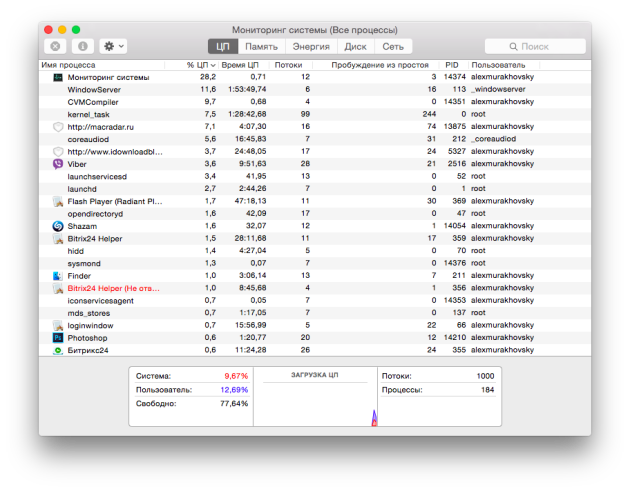630x491 pixels.
Task: Select the Finder process icon
Action: click(x=58, y=276)
